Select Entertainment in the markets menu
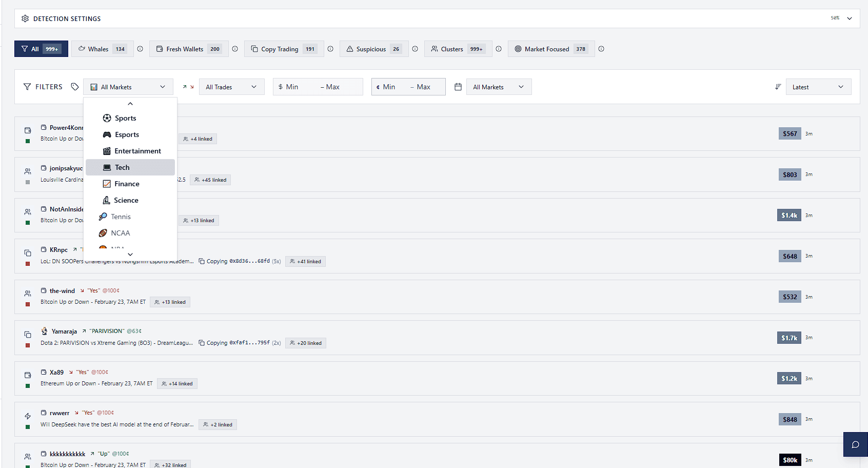This screenshot has height=468, width=868. click(137, 150)
